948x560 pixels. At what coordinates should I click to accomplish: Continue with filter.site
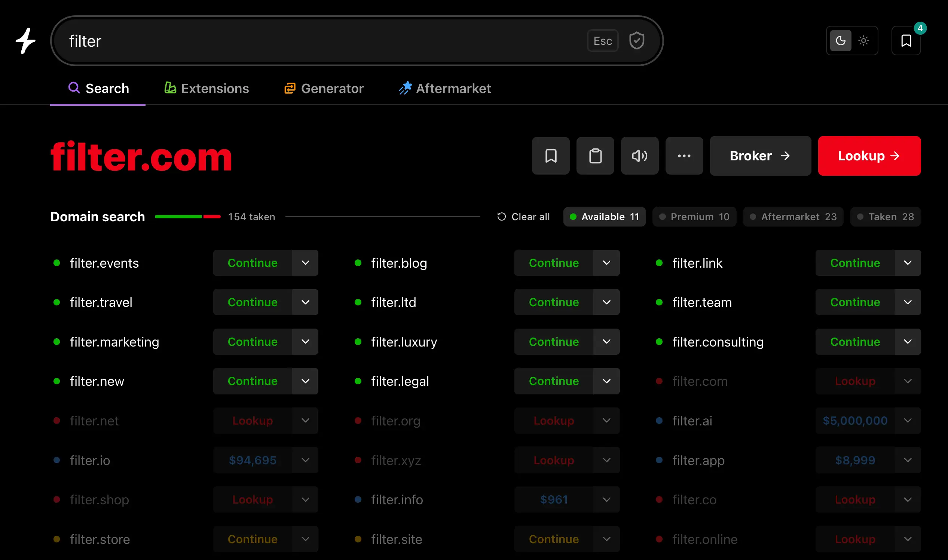553,539
